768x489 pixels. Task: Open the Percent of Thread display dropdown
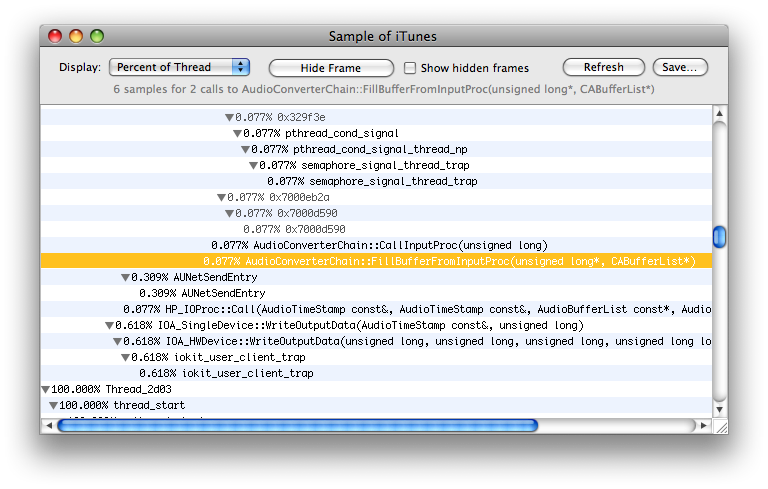(179, 67)
